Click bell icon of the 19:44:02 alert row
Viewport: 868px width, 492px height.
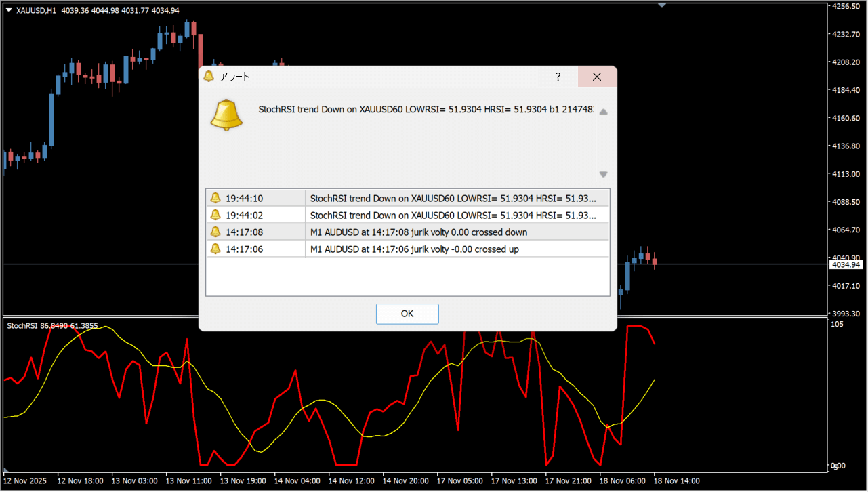(x=215, y=215)
